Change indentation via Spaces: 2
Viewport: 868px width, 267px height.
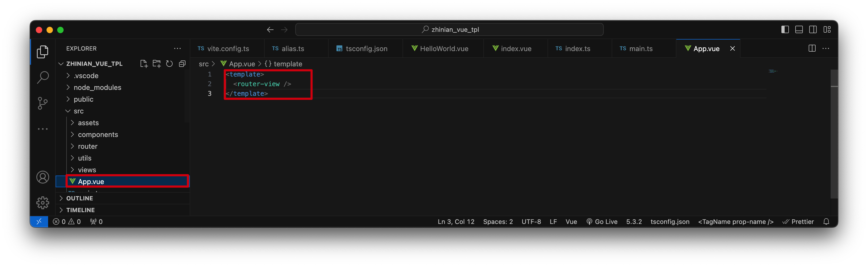coord(498,222)
